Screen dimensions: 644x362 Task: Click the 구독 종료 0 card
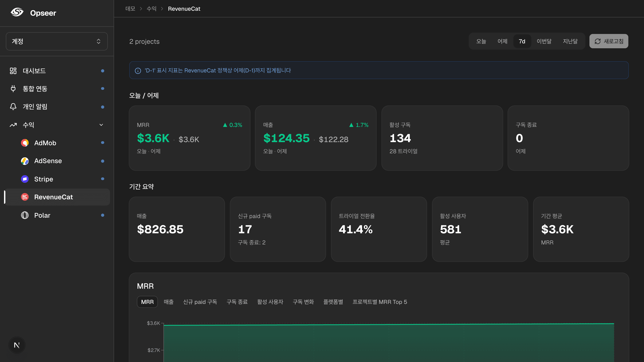[568, 138]
